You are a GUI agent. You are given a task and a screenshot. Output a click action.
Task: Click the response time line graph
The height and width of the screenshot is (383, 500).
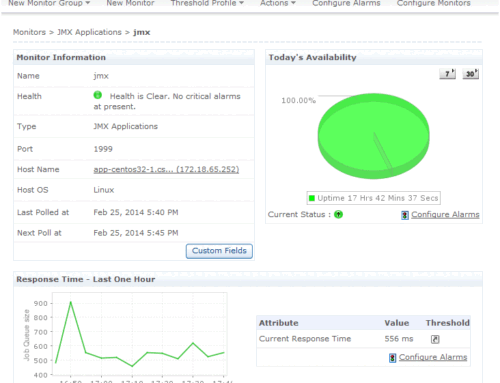tap(140, 334)
